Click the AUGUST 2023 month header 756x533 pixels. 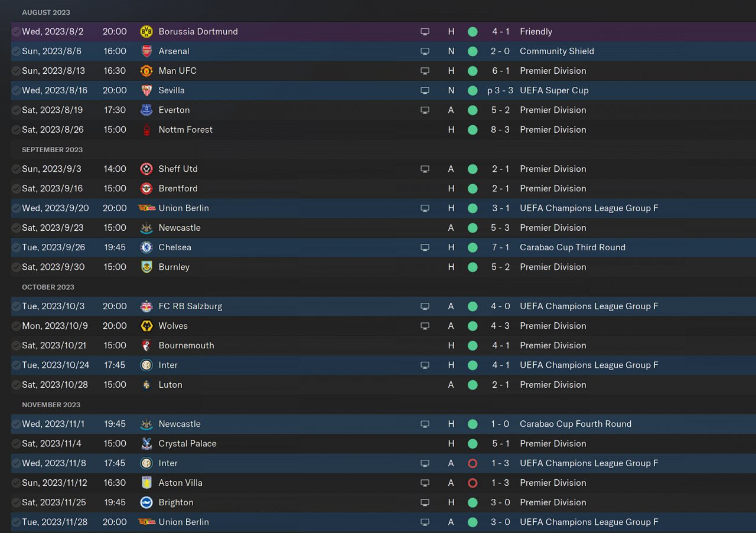(x=45, y=12)
